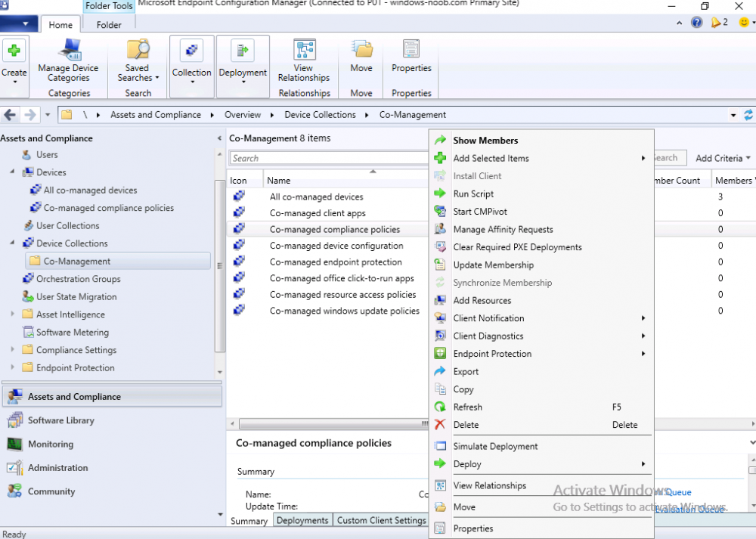Viewport: 756px width, 539px height.
Task: Select the Summary bottom tab
Action: 249,521
